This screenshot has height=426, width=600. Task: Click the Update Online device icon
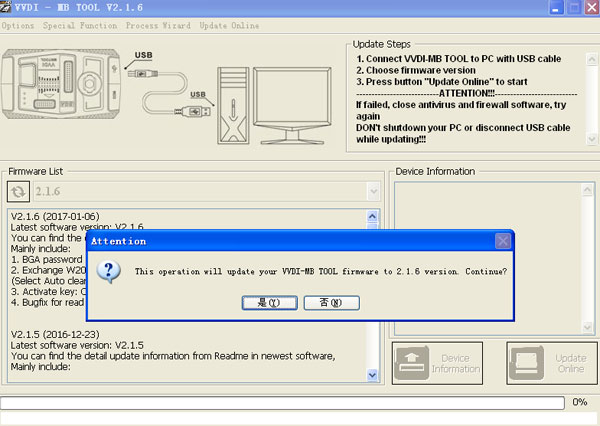(527, 363)
